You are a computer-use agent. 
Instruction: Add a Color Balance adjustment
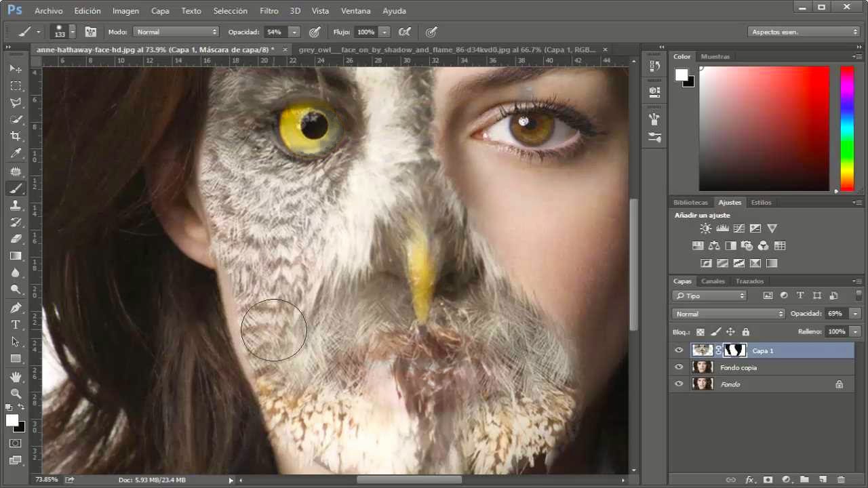pyautogui.click(x=714, y=246)
